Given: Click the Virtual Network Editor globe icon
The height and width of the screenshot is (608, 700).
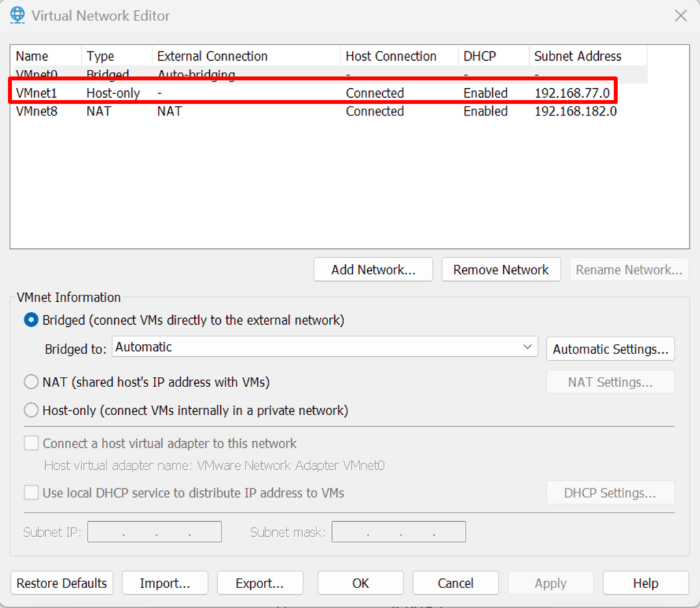Looking at the screenshot, I should click(x=17, y=15).
